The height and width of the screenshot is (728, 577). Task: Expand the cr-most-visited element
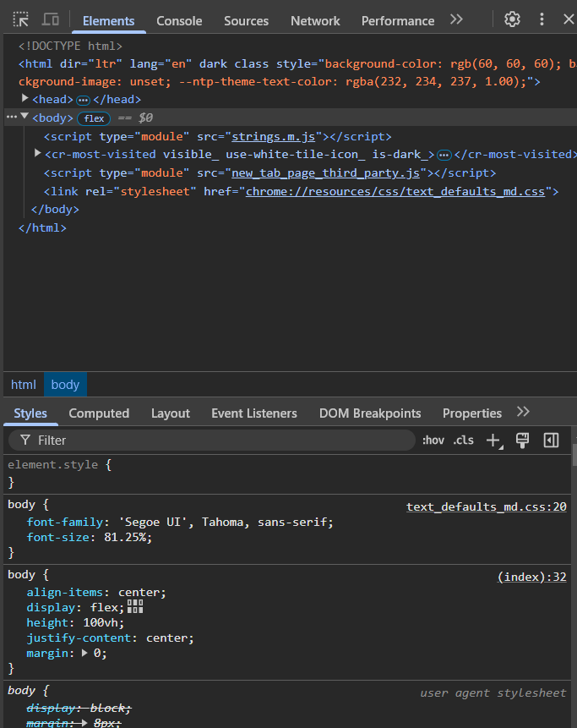tap(37, 153)
